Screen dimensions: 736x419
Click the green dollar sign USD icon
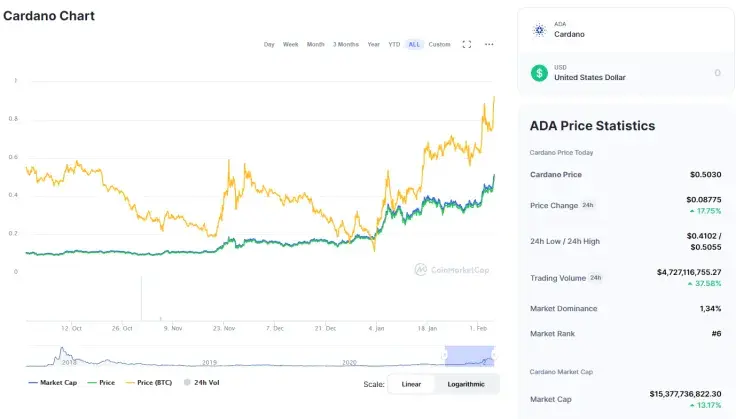pyautogui.click(x=539, y=73)
